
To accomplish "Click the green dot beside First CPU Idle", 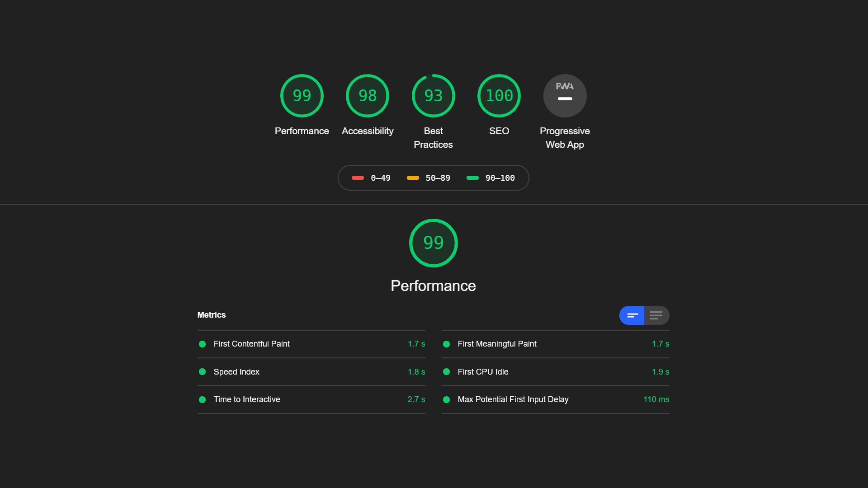I will [x=446, y=372].
